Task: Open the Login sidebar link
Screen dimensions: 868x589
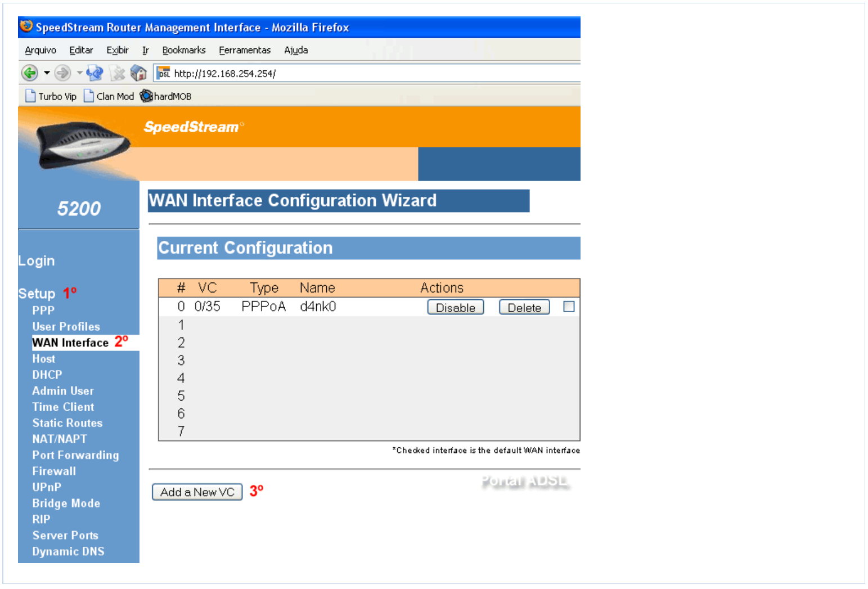Action: (x=37, y=261)
